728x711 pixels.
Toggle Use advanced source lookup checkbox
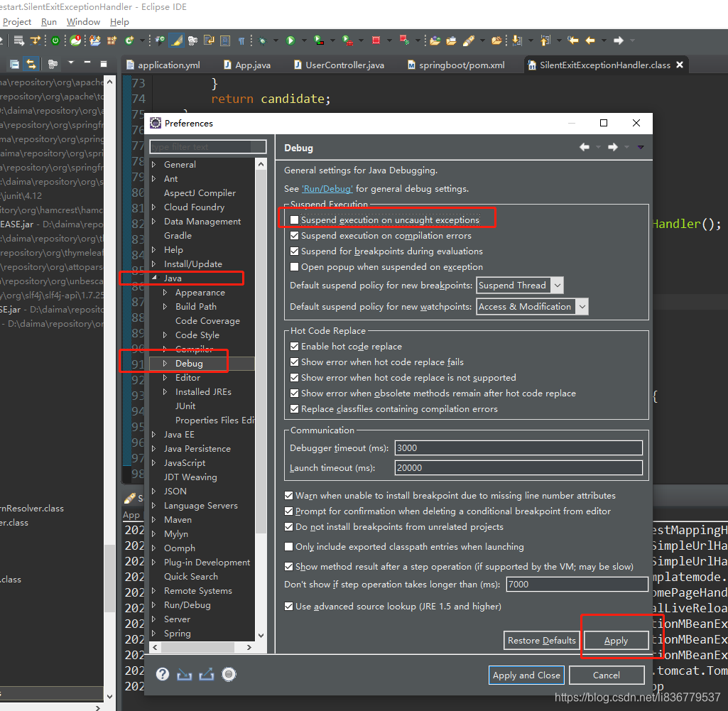coord(289,607)
